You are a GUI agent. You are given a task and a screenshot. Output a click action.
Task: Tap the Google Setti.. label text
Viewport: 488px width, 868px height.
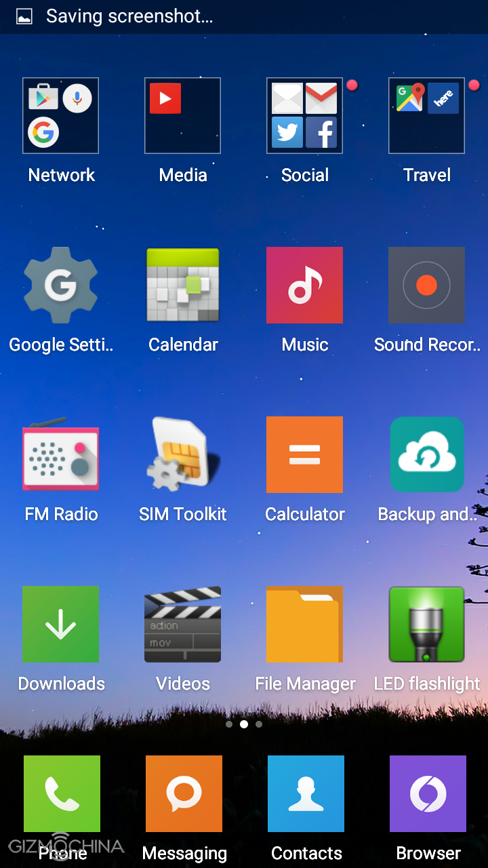click(61, 345)
